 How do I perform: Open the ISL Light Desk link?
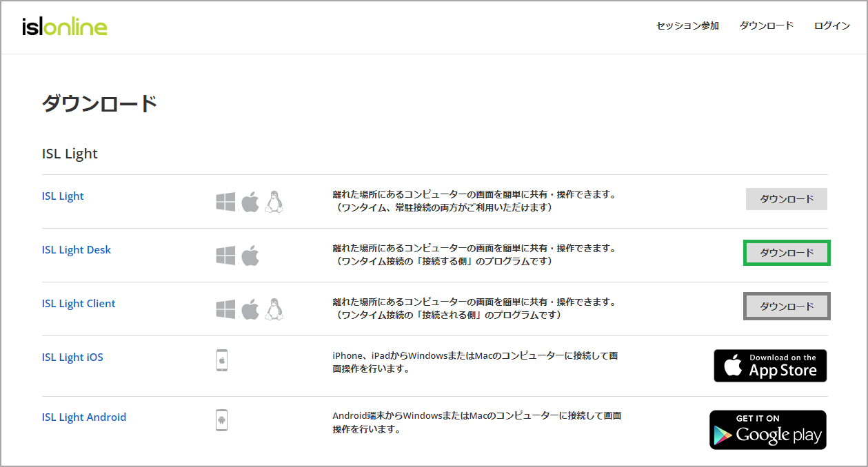(77, 249)
